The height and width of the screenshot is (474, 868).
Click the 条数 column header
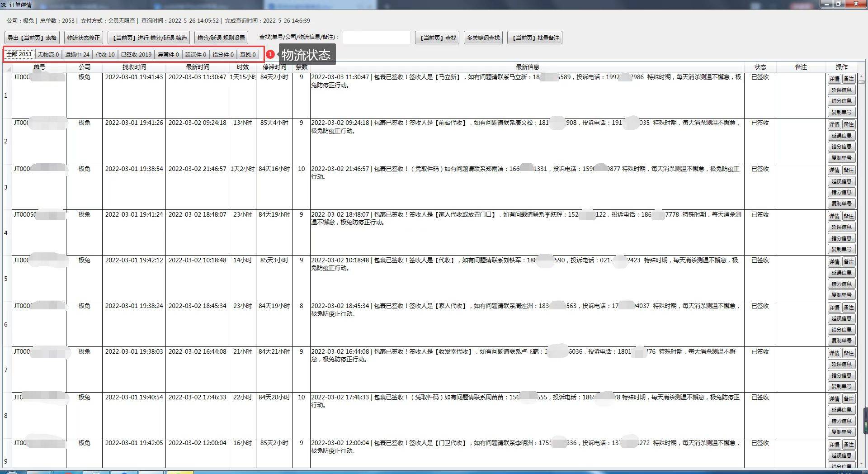pyautogui.click(x=302, y=67)
